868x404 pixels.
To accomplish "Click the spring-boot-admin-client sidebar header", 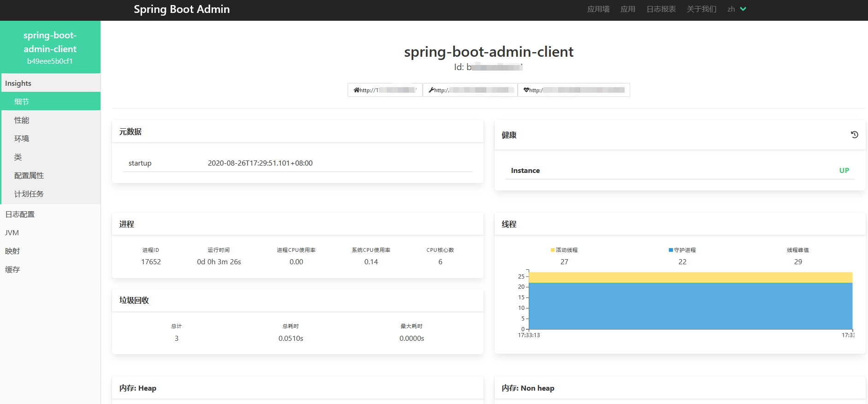I will (x=50, y=47).
